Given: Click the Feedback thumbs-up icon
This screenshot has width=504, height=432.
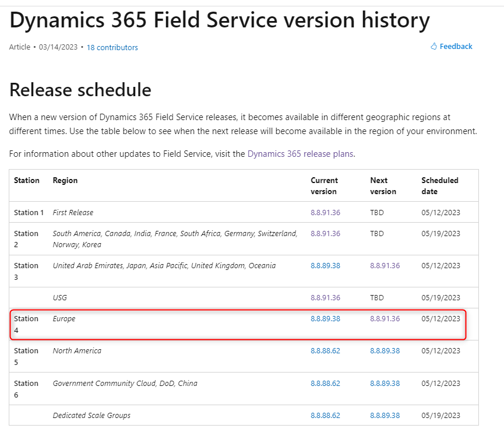Looking at the screenshot, I should [x=433, y=46].
